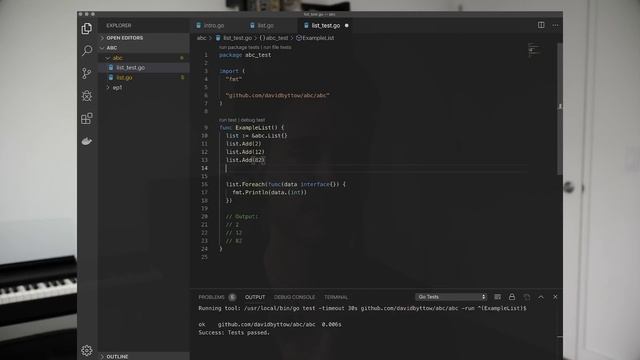The image size is (640, 360).
Task: Expand the OPEN EDITORS section
Action: coord(144,38)
